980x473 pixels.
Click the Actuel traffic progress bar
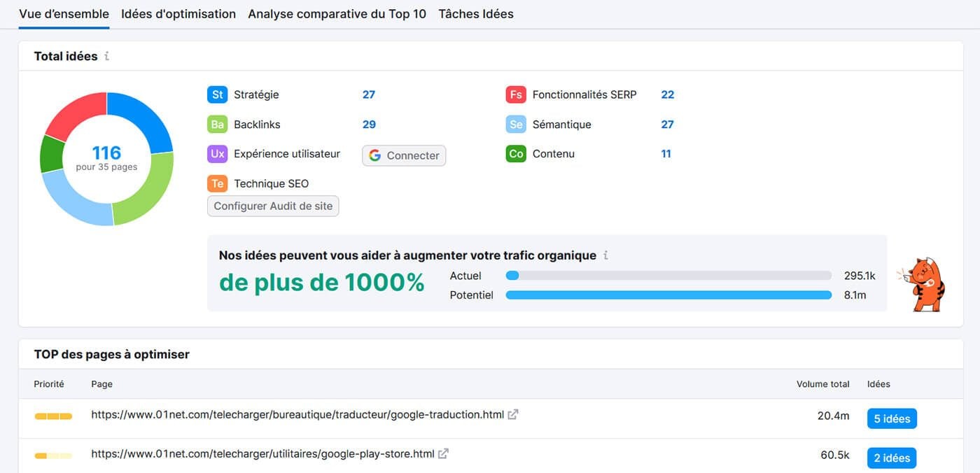pyautogui.click(x=668, y=276)
